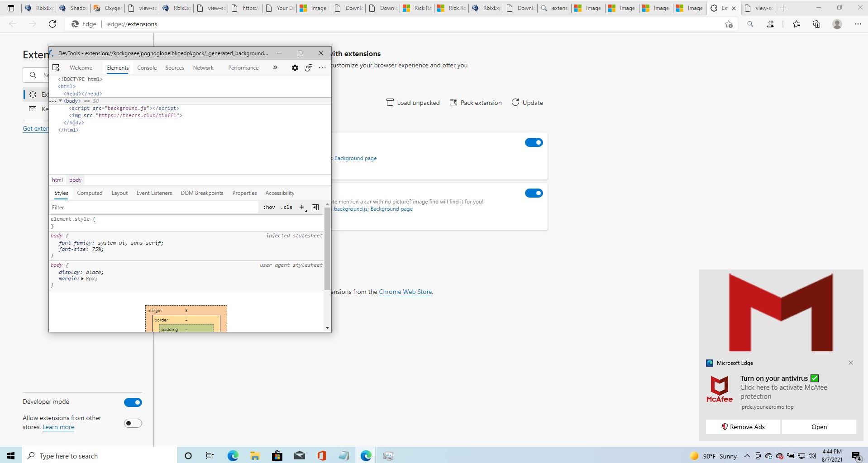
Task: Collapse the body element in the DOM tree
Action: click(62, 101)
